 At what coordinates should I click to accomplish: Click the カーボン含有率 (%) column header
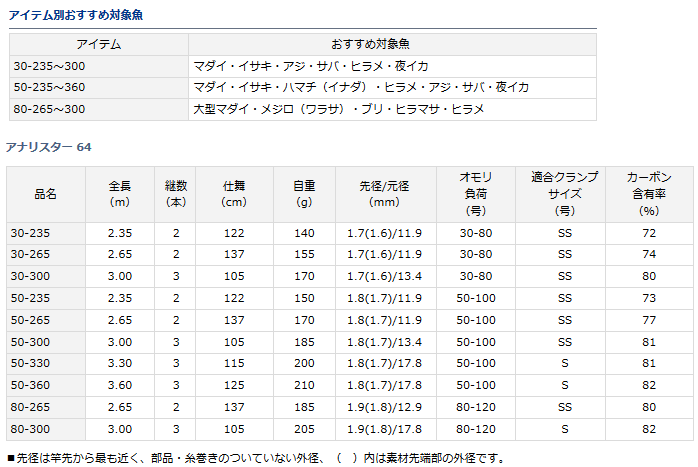coord(649,193)
